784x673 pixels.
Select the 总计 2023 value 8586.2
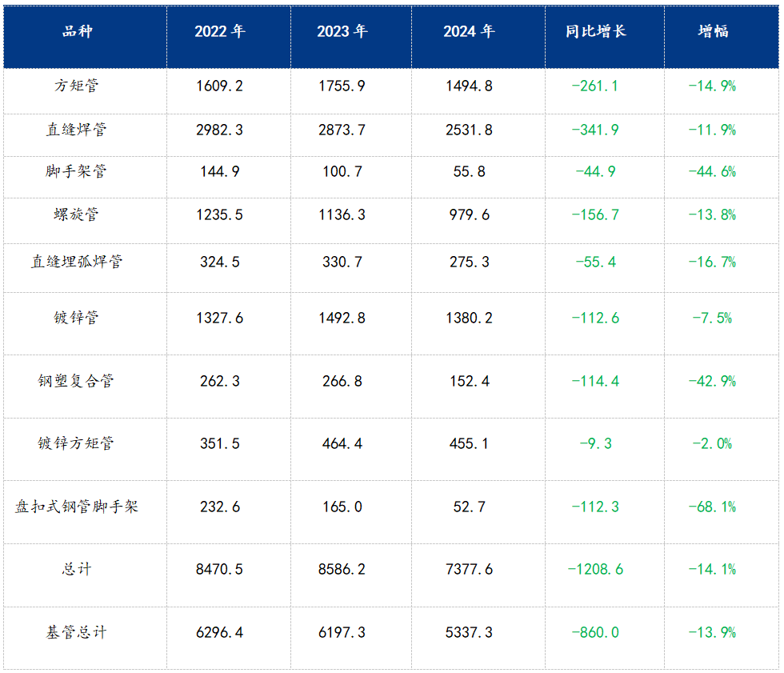[342, 569]
